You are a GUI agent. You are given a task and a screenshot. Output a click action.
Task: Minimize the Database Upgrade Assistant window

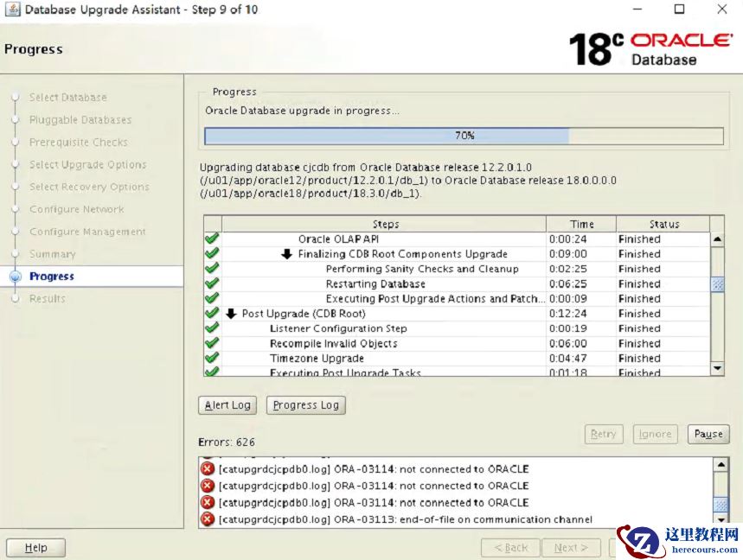pyautogui.click(x=637, y=9)
